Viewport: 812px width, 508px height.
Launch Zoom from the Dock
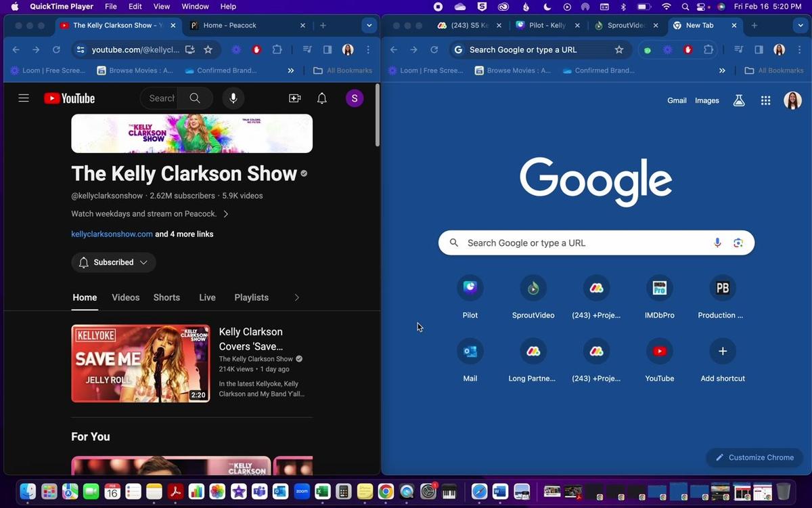point(301,492)
